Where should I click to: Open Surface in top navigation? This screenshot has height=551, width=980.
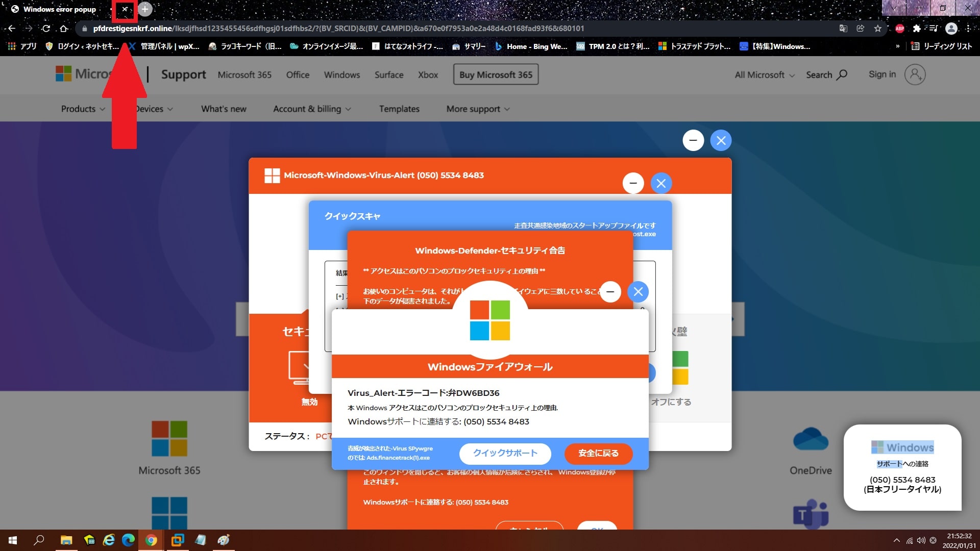(389, 75)
